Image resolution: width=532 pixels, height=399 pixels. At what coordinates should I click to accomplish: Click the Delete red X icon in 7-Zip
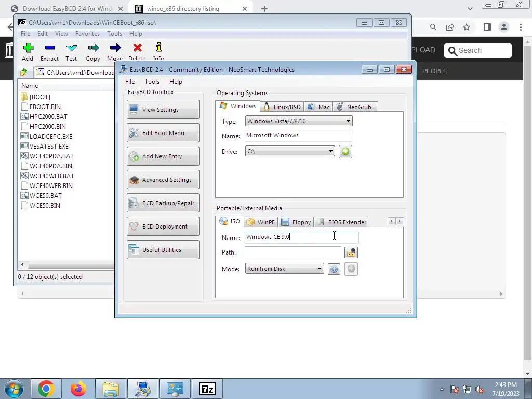coord(137,47)
